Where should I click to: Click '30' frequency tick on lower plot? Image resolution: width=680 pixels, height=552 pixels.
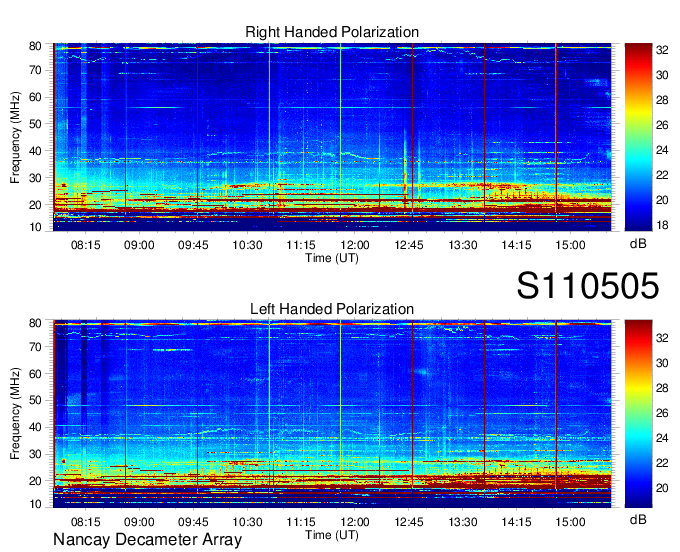point(35,454)
